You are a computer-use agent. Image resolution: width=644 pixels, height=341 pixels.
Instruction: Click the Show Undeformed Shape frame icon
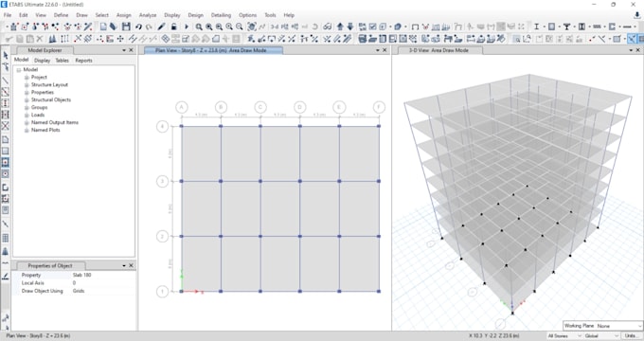coord(415,27)
